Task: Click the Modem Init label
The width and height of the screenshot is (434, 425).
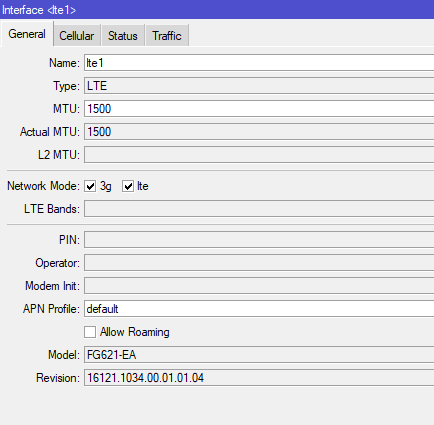Action: click(x=53, y=286)
